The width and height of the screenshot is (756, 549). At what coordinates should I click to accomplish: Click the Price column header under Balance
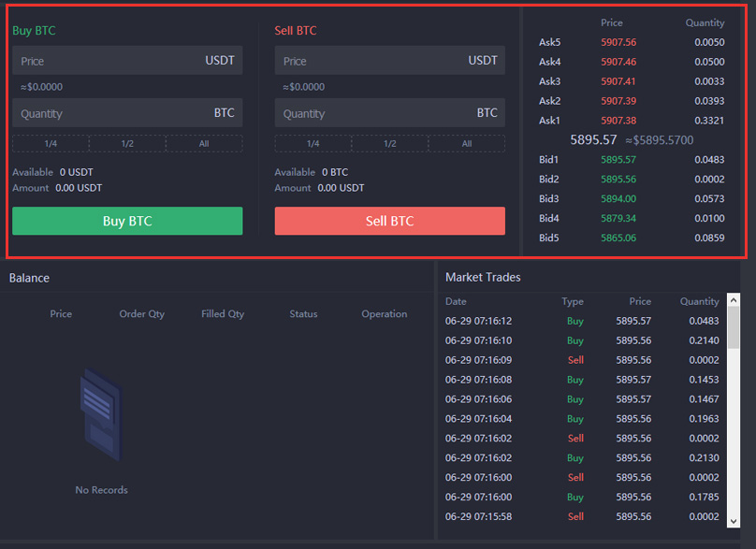pos(61,314)
